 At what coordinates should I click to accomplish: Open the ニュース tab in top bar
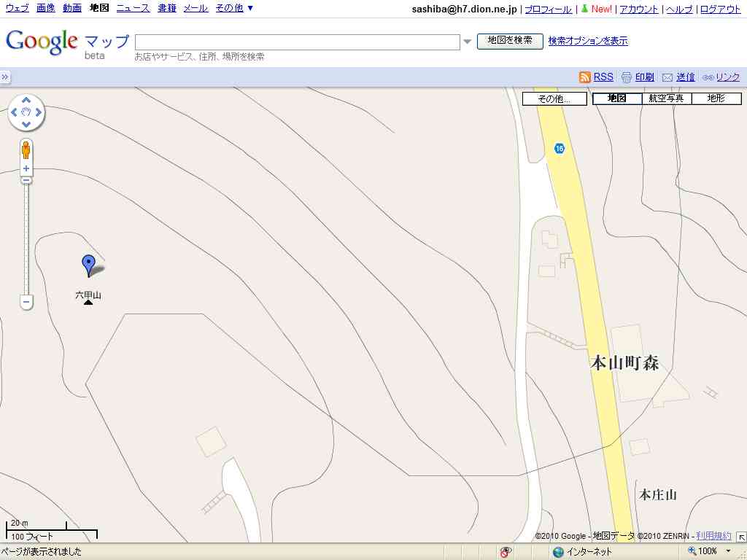pos(133,8)
